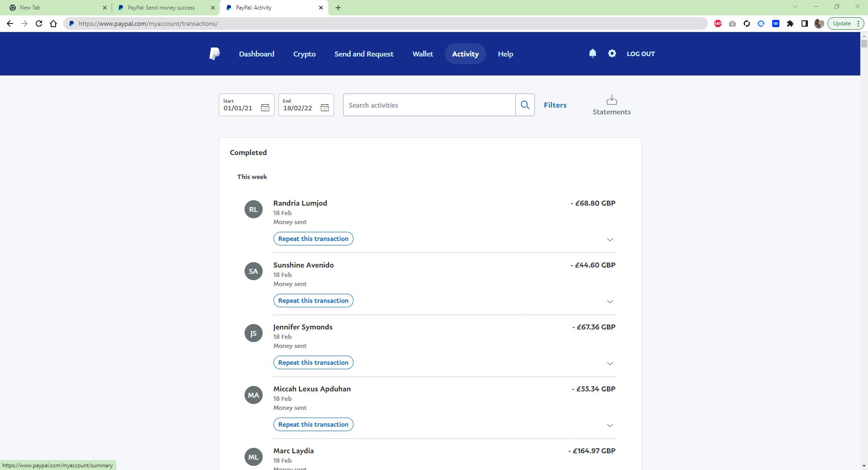Open the Filters link
Image resolution: width=868 pixels, height=470 pixels.
coord(555,105)
